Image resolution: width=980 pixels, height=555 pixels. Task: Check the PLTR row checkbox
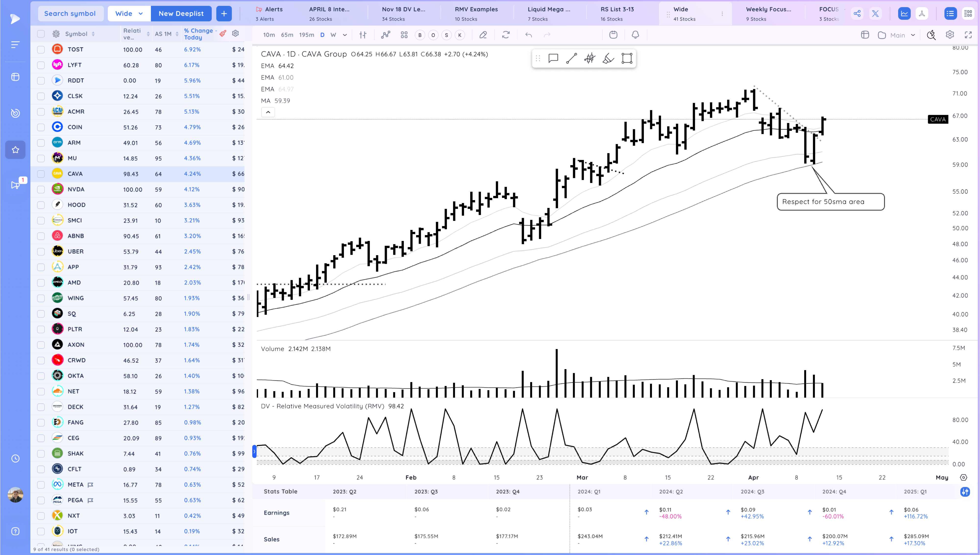41,329
